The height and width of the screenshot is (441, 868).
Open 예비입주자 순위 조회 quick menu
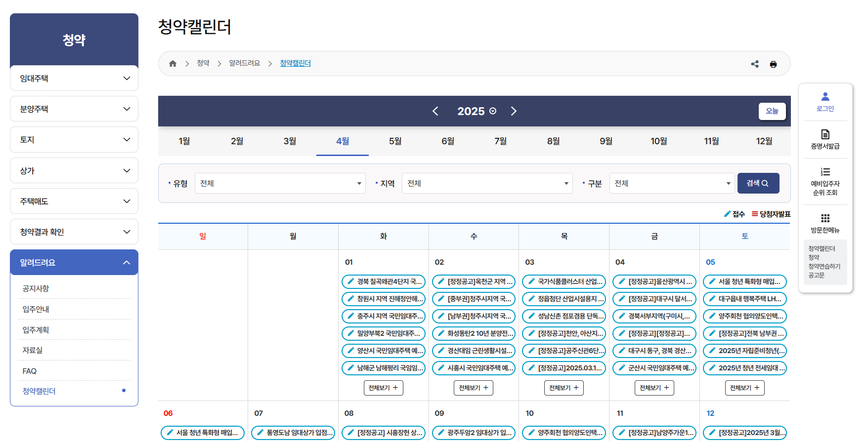point(825,182)
